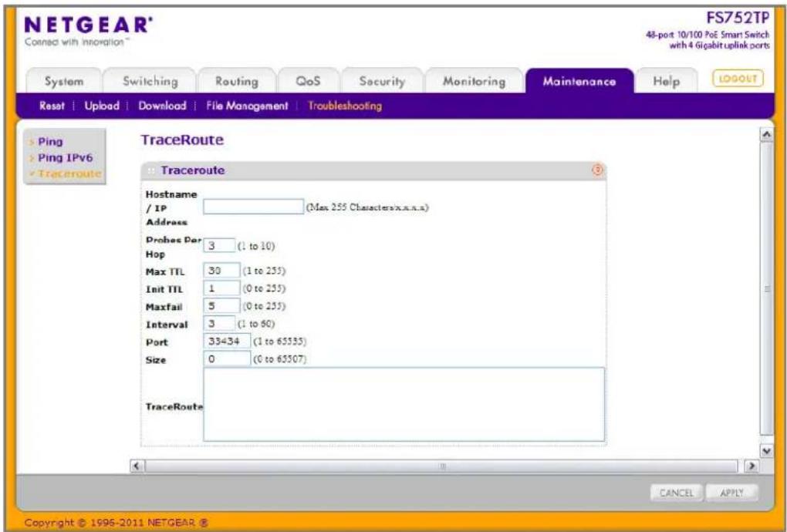Screen dimensions: 787x532
Task: Go to the Download submenu
Action: click(162, 106)
